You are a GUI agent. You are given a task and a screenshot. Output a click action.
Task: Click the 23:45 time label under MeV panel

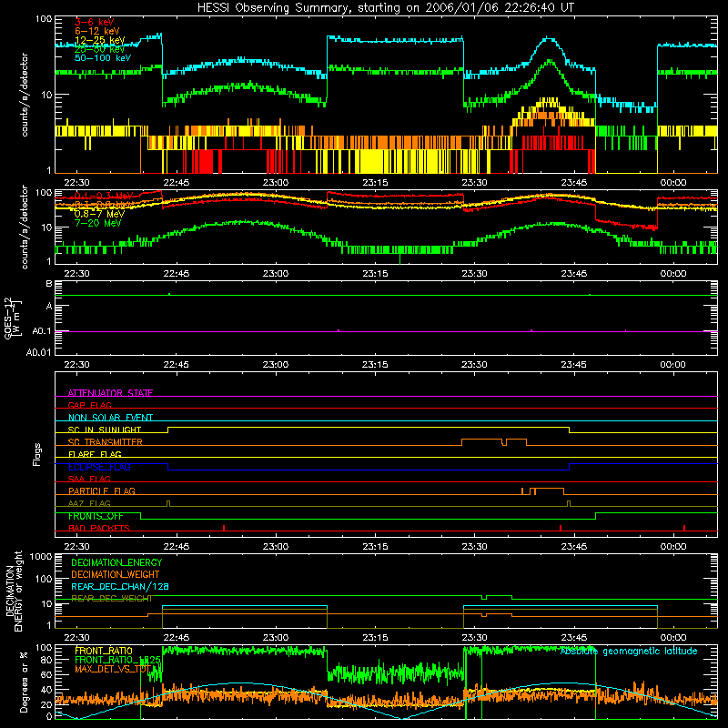(573, 274)
